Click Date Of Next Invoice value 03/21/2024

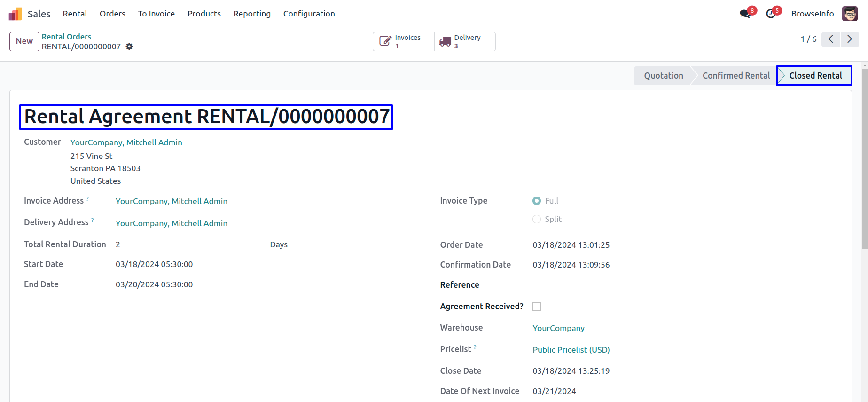pos(554,391)
